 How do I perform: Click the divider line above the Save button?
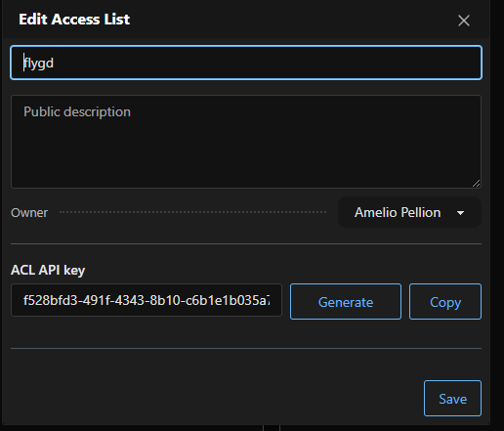tap(246, 348)
